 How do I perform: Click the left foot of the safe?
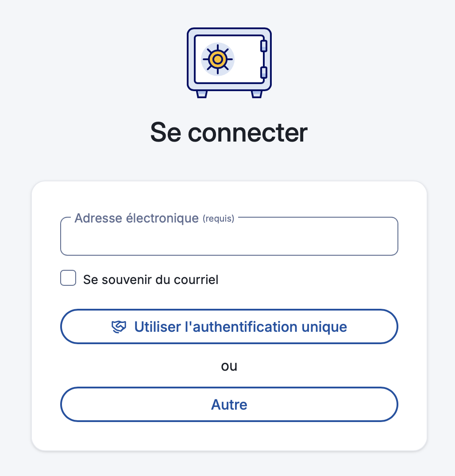(202, 94)
